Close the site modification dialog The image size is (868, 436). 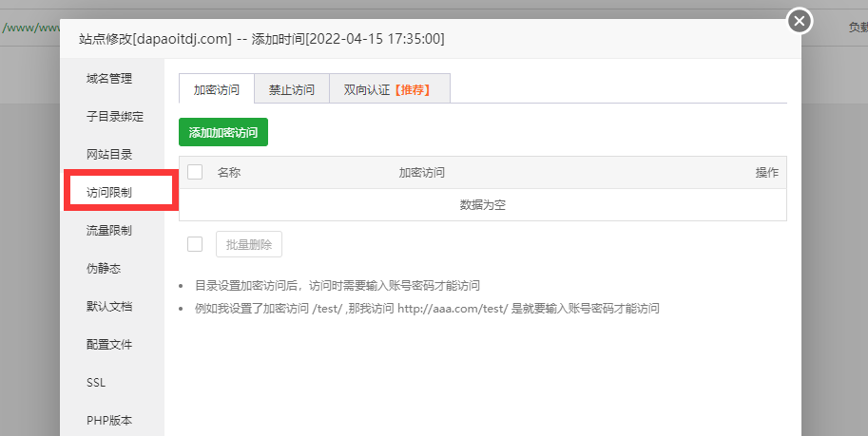click(x=800, y=21)
